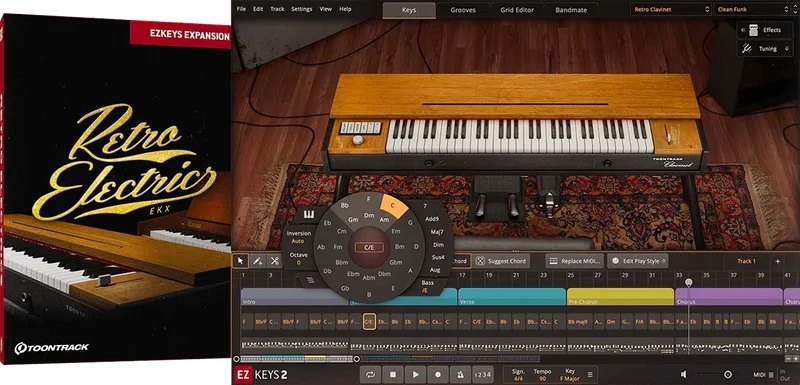Switch to the Grid Editor tab
800x385 pixels.
coord(517,10)
